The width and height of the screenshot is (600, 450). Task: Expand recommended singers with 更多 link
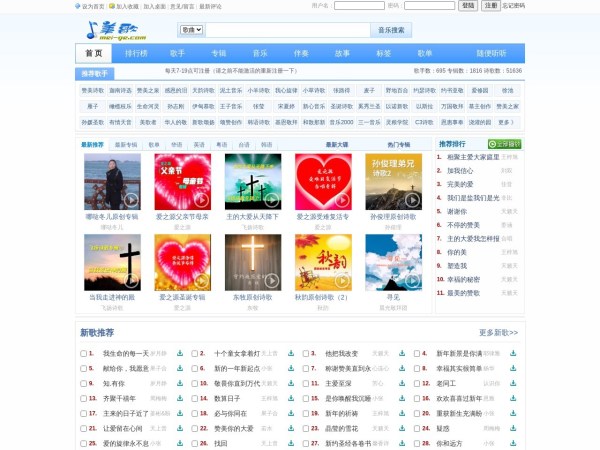click(x=505, y=122)
